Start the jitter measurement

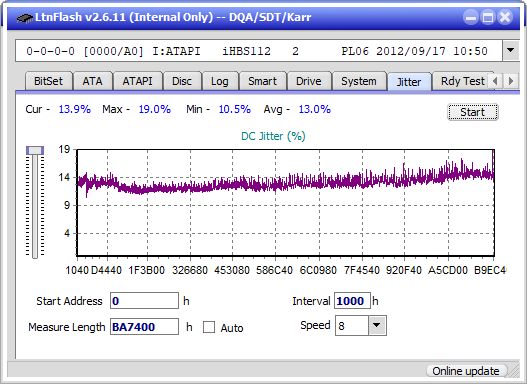(473, 112)
